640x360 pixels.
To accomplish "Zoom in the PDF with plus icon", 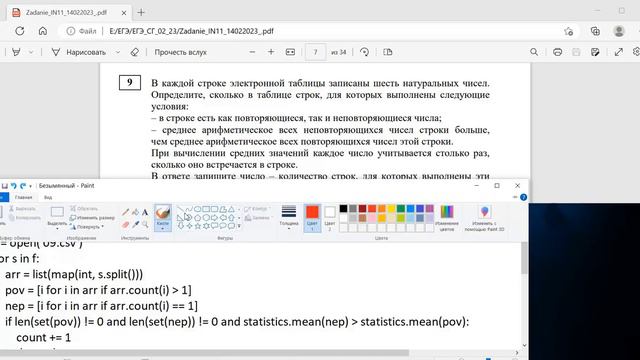I will (271, 52).
